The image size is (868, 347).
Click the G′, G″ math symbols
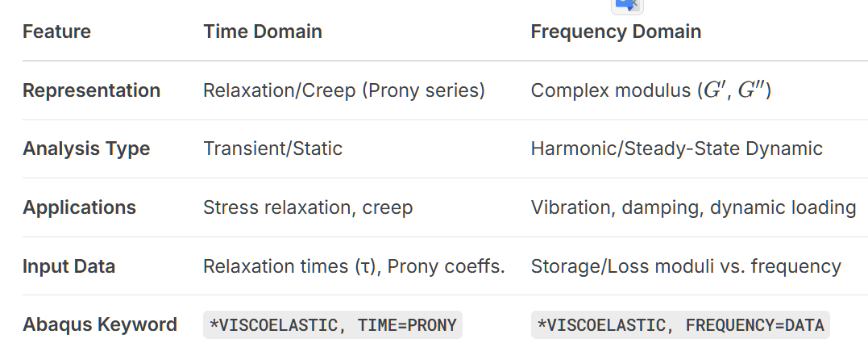pyautogui.click(x=734, y=90)
